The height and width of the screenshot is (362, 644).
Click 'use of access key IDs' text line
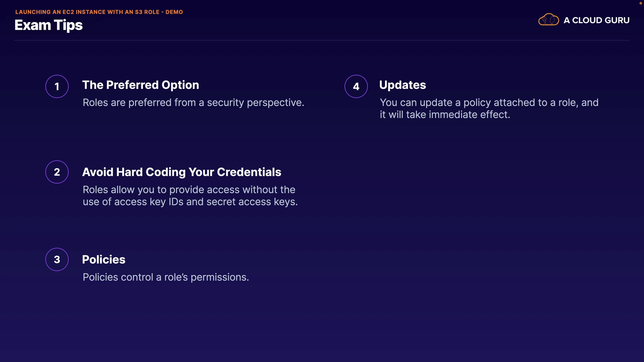190,202
